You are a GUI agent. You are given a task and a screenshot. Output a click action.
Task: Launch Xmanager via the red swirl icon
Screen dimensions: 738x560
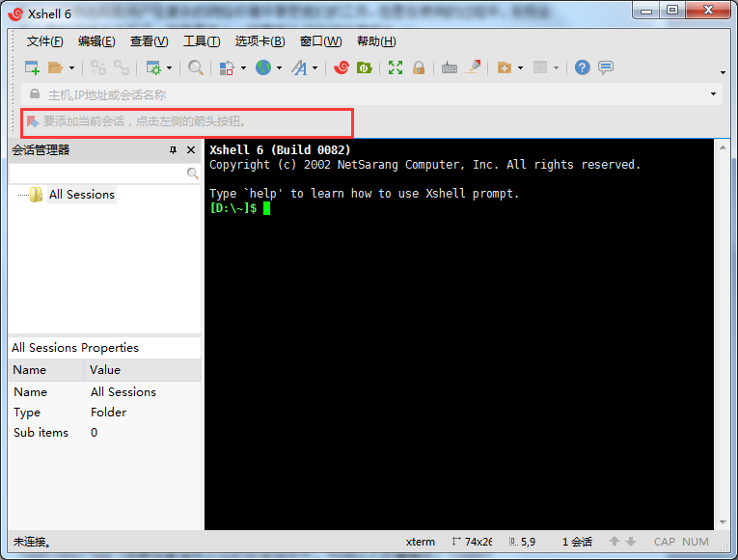342,67
